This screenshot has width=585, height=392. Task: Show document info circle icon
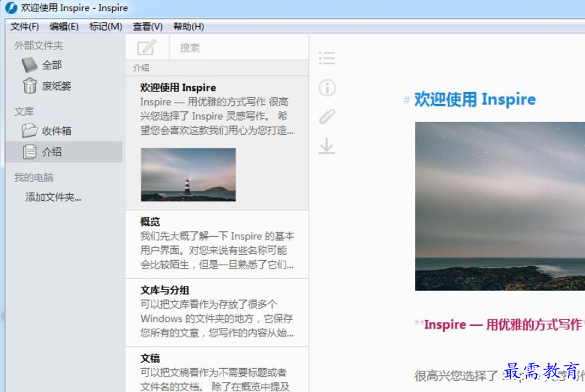coord(328,88)
